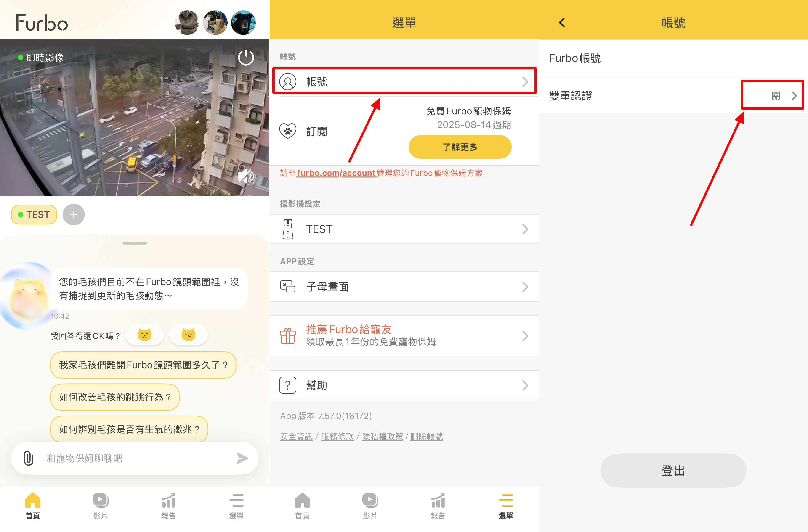Switch to the 影片 tab on home screen
This screenshot has width=808, height=532.
coord(101,506)
